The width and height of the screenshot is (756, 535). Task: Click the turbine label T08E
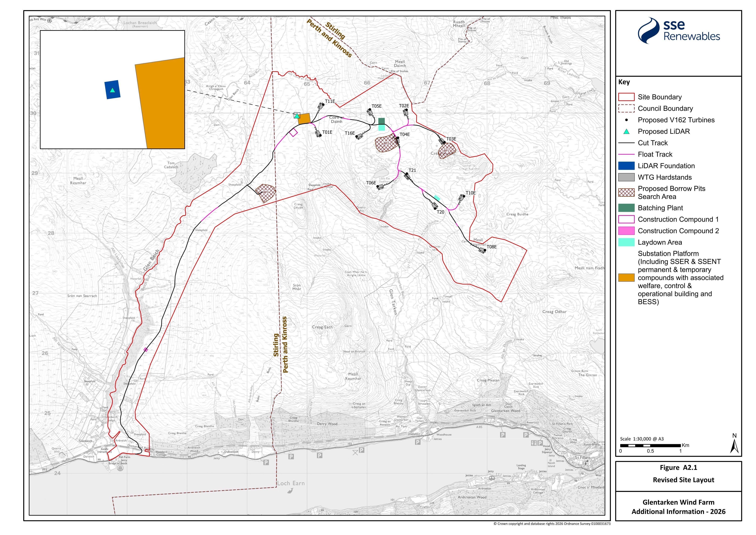coord(492,247)
